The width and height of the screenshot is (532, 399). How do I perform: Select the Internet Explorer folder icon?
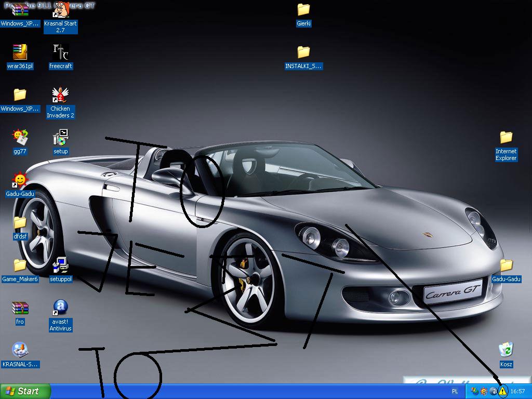tap(506, 138)
